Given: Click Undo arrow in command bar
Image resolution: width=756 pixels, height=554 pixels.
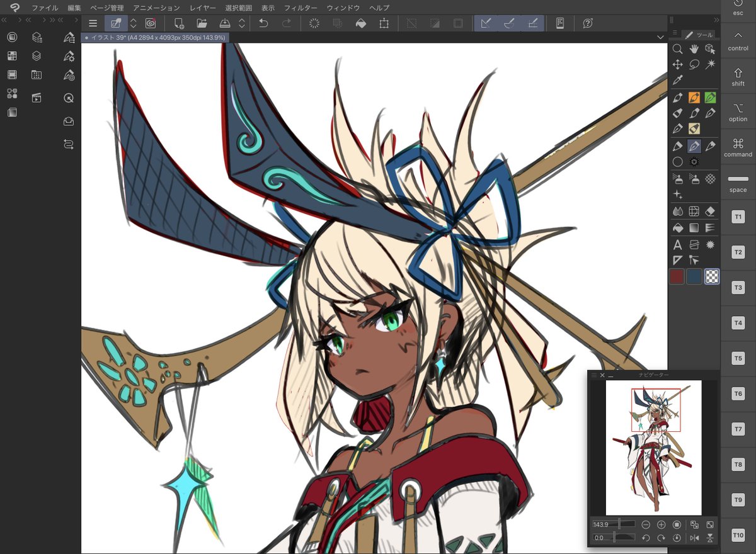Looking at the screenshot, I should tap(263, 23).
